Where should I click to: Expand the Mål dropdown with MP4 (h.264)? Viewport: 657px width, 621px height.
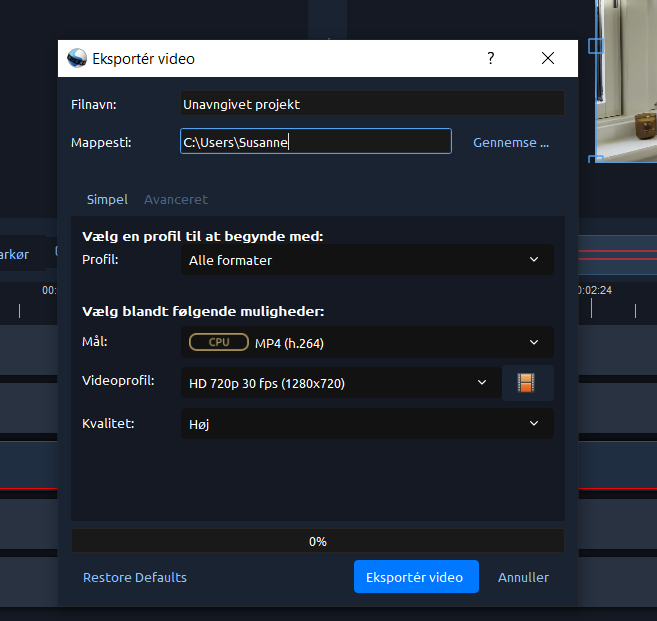(366, 343)
